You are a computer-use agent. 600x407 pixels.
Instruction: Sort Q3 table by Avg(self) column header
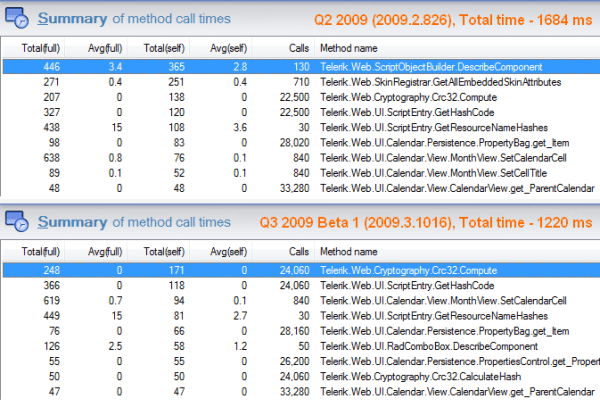pyautogui.click(x=221, y=252)
